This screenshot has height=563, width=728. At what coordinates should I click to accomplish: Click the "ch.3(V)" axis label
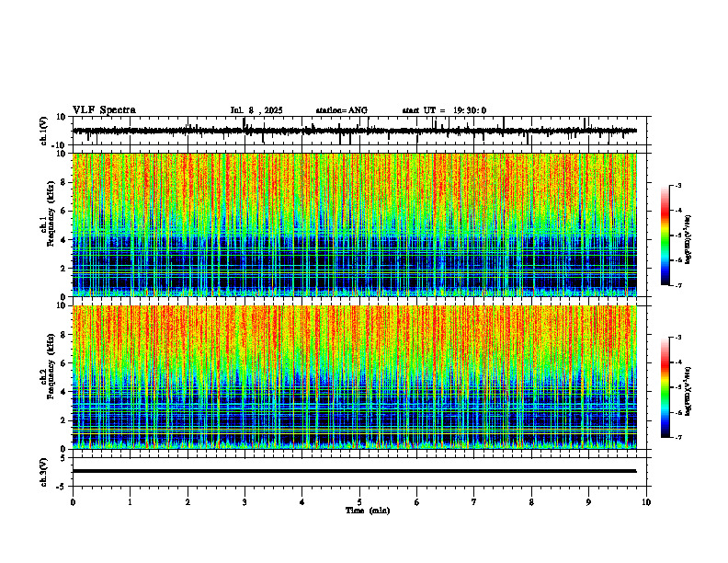click(44, 472)
